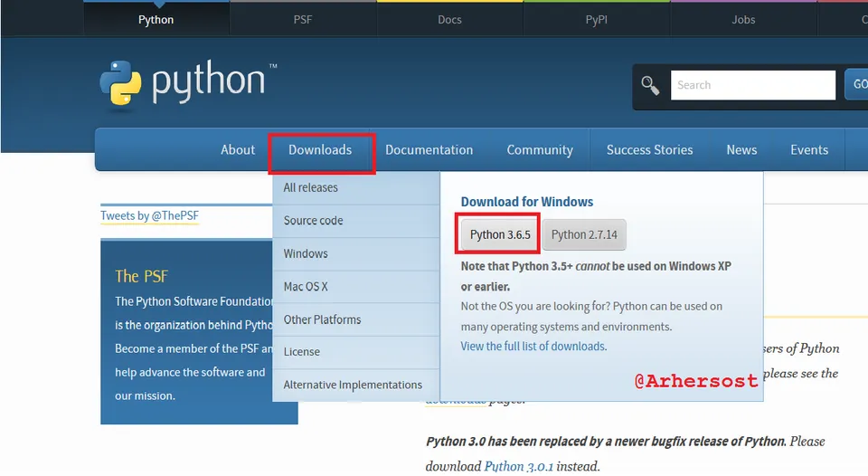The image size is (868, 476).
Task: Click the GO search button
Action: point(857,84)
